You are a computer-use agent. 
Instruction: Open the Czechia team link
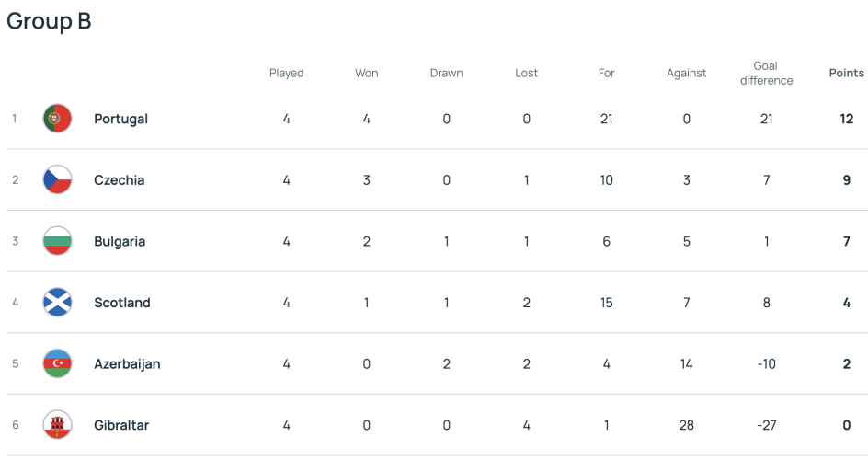pyautogui.click(x=119, y=180)
